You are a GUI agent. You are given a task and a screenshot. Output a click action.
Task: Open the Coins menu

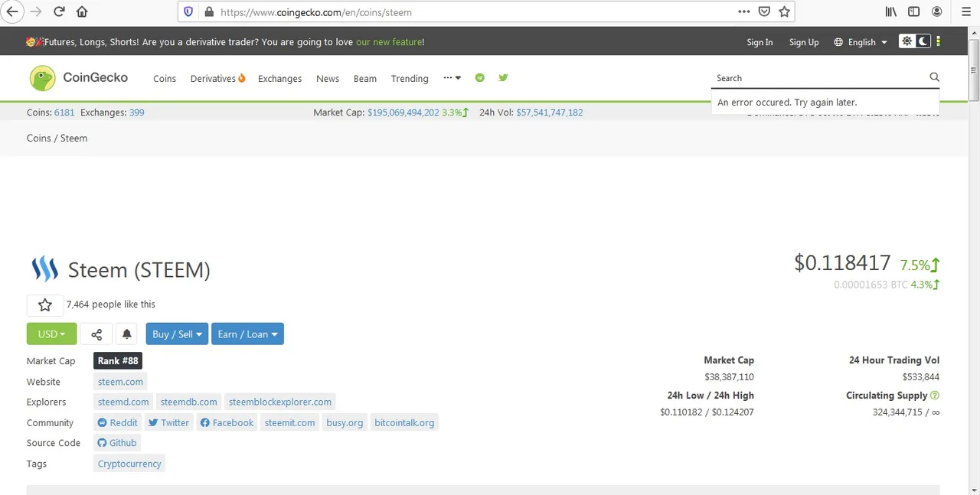[165, 79]
